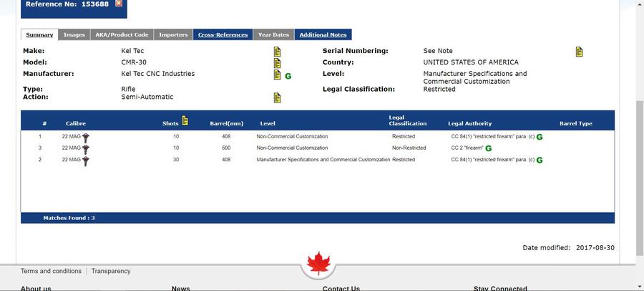Viewport: 644px width, 291px height.
Task: Click Matches Found : 3 status text
Action: [x=69, y=218]
